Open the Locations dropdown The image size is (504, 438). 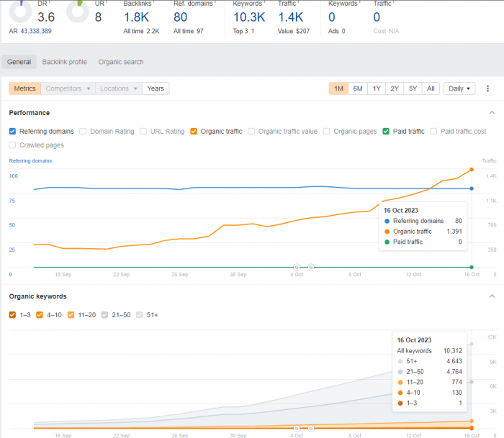coord(119,88)
